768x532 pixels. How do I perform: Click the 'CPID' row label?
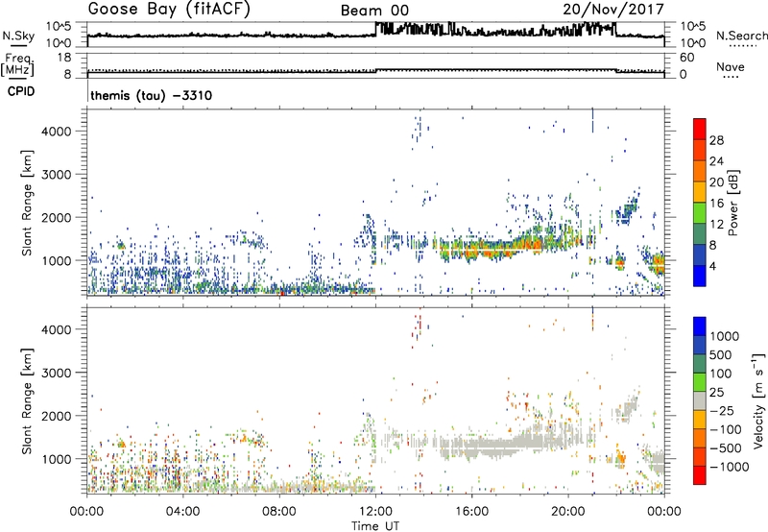(21, 91)
